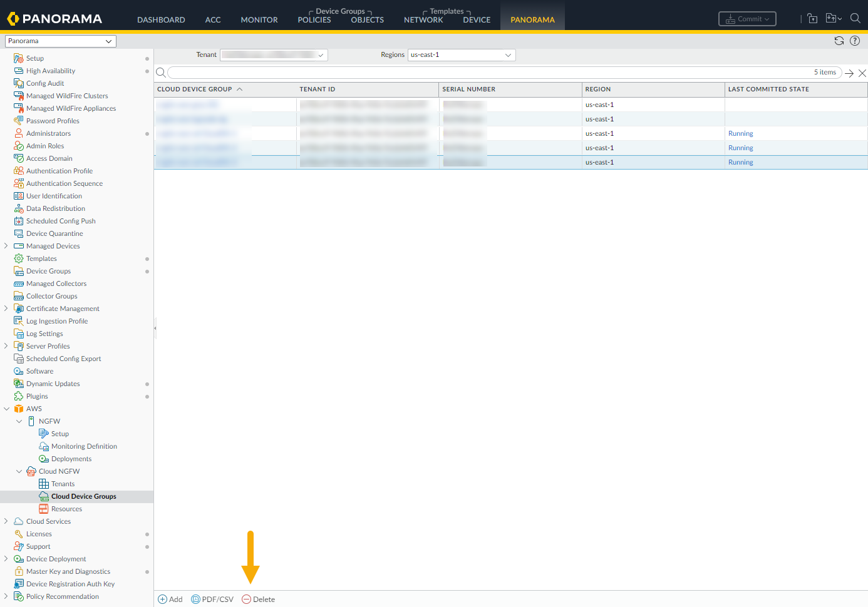
Task: Open the Panorama context dropdown
Action: coord(60,41)
